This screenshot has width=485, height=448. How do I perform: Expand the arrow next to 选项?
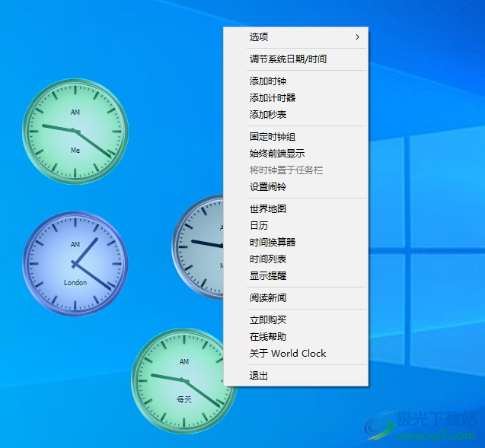click(358, 37)
